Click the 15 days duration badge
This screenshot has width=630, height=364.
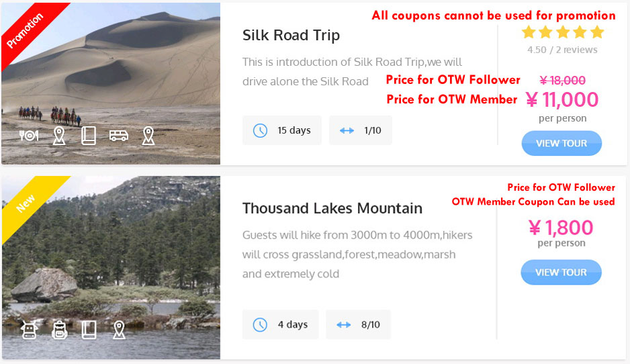tap(281, 130)
